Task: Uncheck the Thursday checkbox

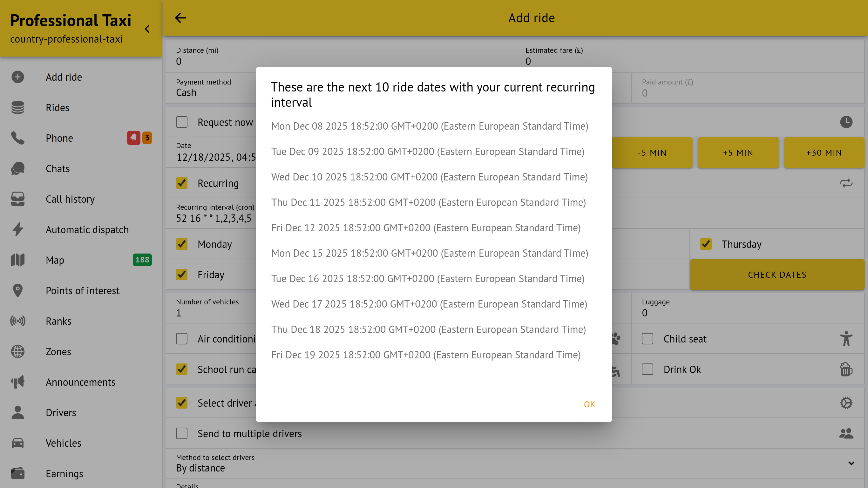Action: point(706,244)
